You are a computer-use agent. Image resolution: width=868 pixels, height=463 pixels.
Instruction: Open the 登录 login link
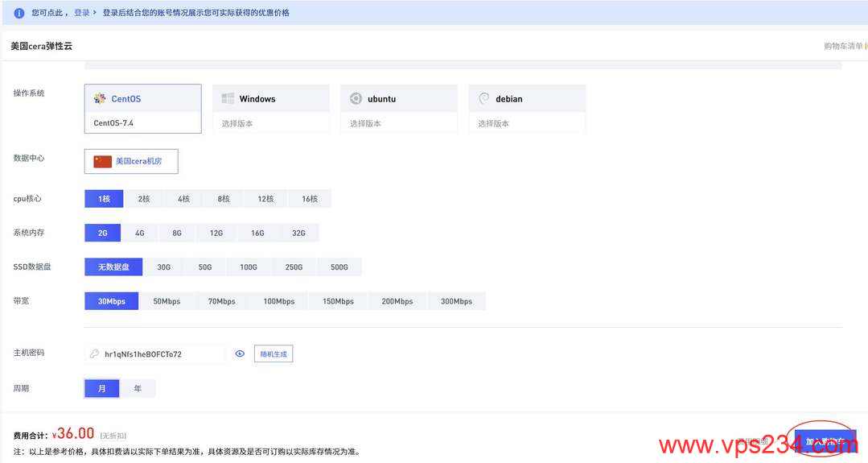click(82, 13)
